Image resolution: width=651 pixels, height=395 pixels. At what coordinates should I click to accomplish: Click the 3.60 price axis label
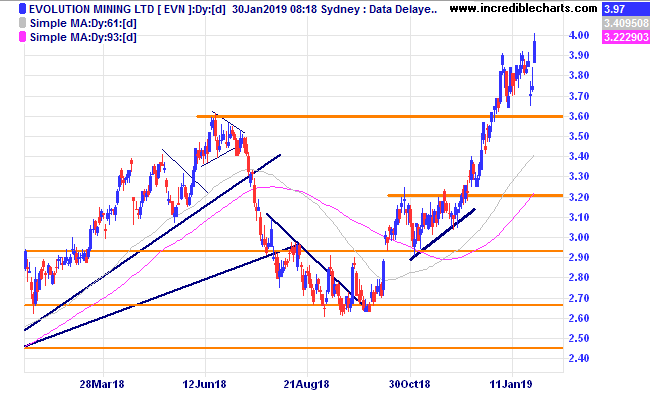pyautogui.click(x=579, y=116)
